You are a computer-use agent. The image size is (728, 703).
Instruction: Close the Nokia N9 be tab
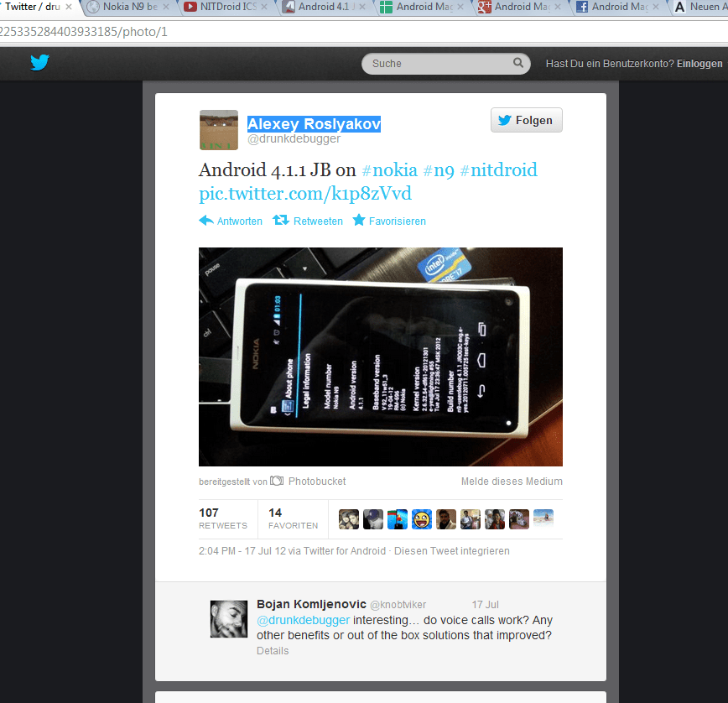tap(166, 7)
